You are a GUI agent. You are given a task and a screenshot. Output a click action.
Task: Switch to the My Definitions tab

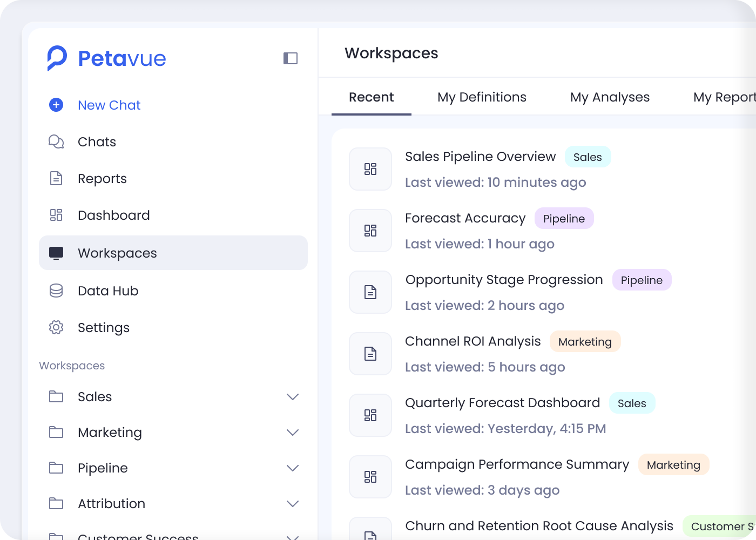coord(482,97)
